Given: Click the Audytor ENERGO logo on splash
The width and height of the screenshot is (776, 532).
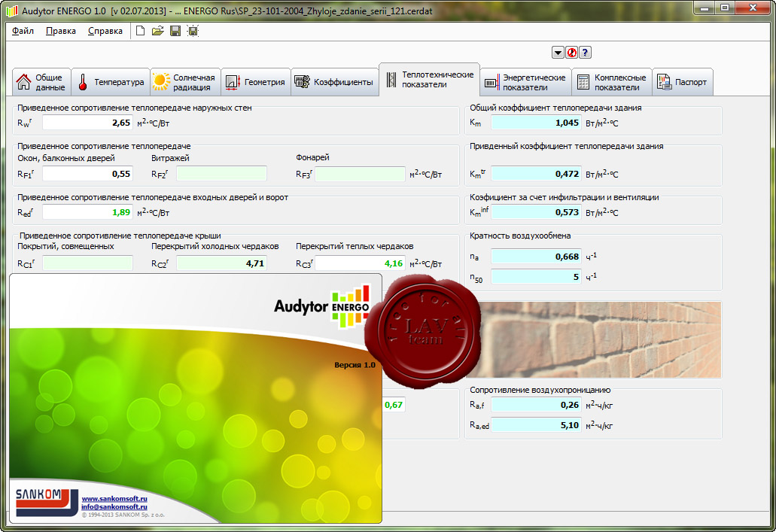Looking at the screenshot, I should [322, 306].
